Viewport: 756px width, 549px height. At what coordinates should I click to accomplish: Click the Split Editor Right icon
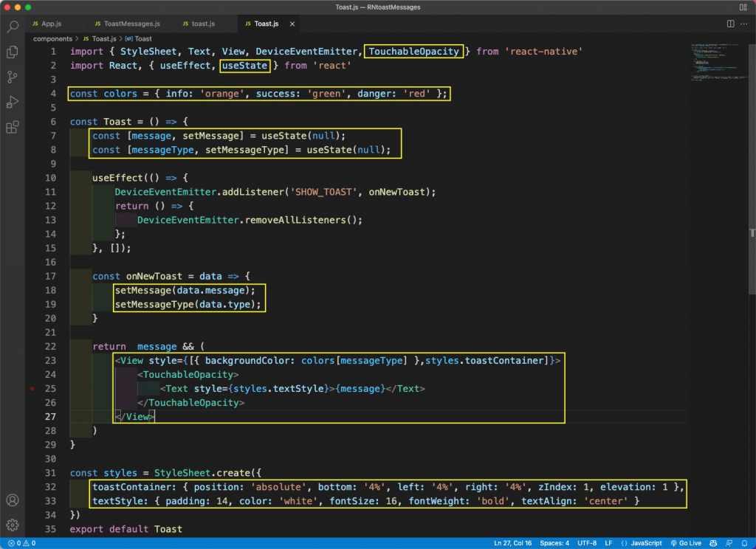730,24
